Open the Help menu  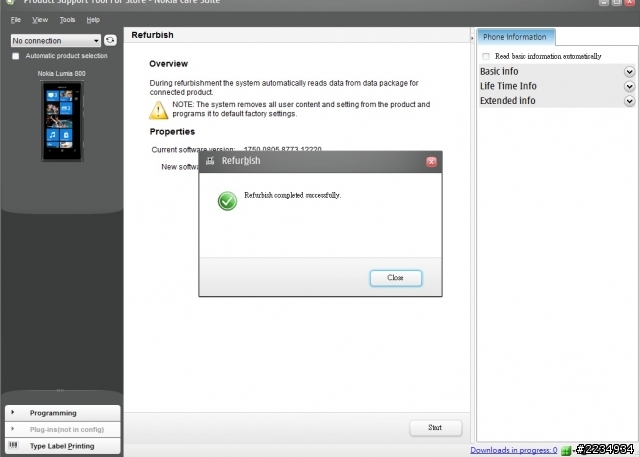click(93, 20)
